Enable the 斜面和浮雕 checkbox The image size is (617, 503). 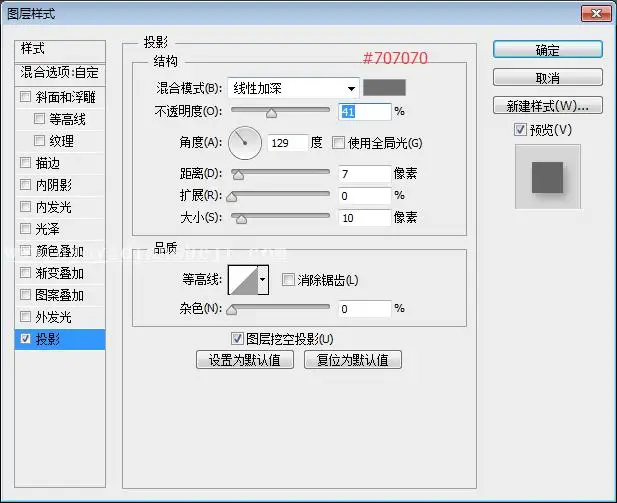25,96
